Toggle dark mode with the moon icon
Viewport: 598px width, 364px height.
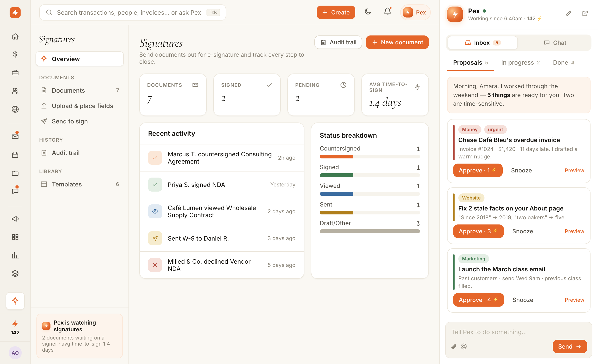(x=368, y=12)
